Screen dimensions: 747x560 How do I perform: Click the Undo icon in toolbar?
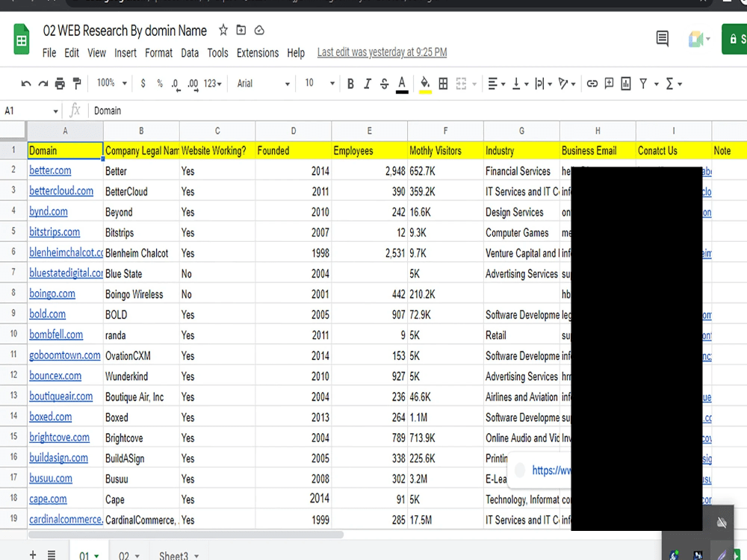point(25,84)
